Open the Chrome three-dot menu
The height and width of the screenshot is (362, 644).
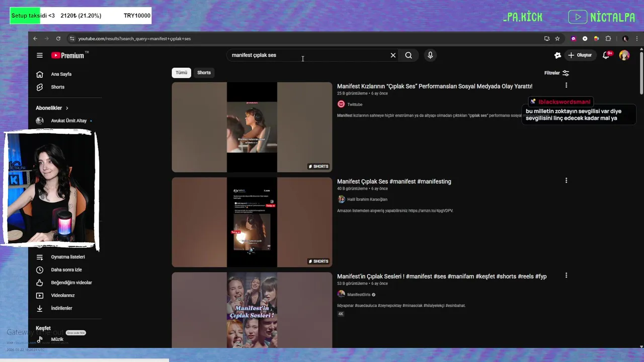pyautogui.click(x=636, y=39)
